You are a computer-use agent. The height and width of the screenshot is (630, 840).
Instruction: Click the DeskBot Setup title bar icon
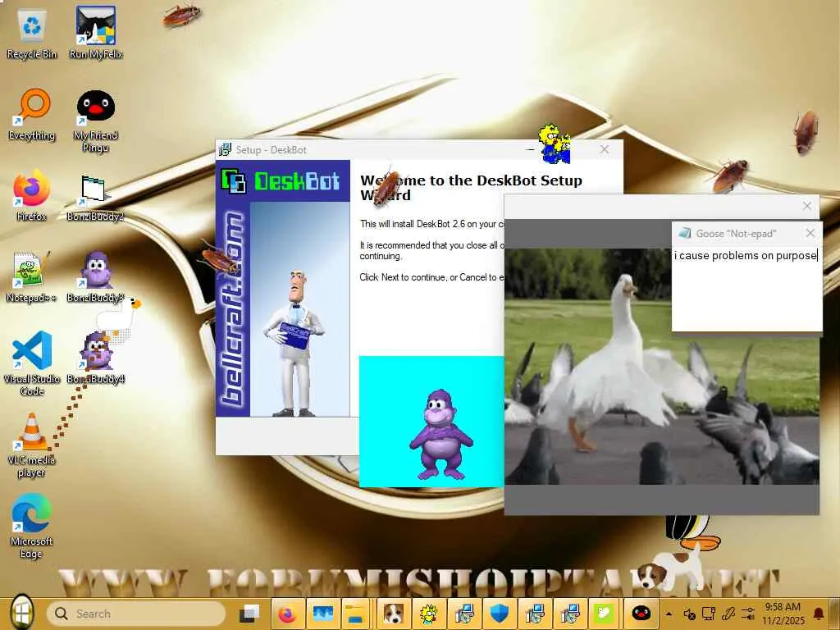(226, 150)
